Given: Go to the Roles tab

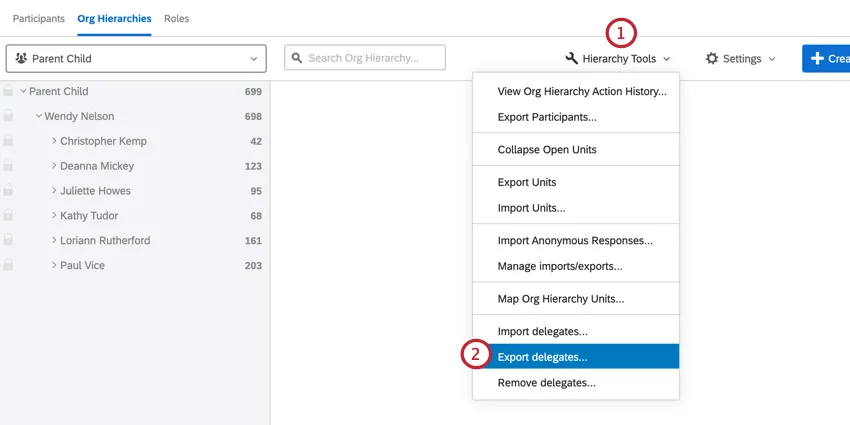Looking at the screenshot, I should tap(176, 19).
